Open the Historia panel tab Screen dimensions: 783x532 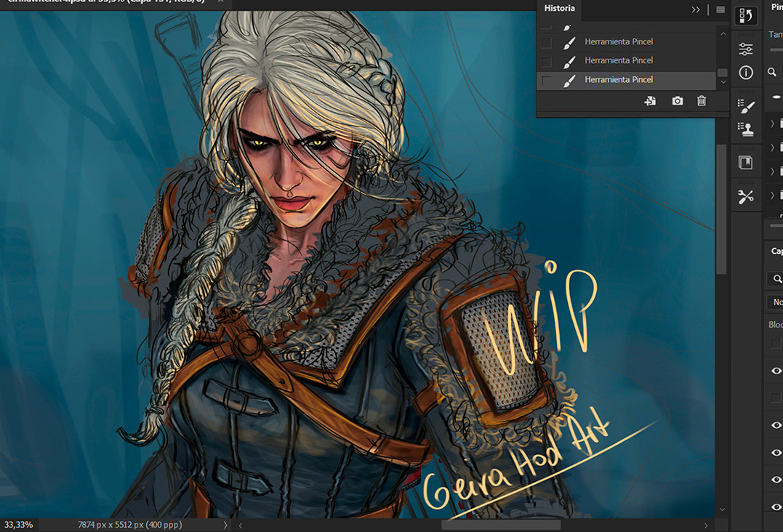click(559, 9)
